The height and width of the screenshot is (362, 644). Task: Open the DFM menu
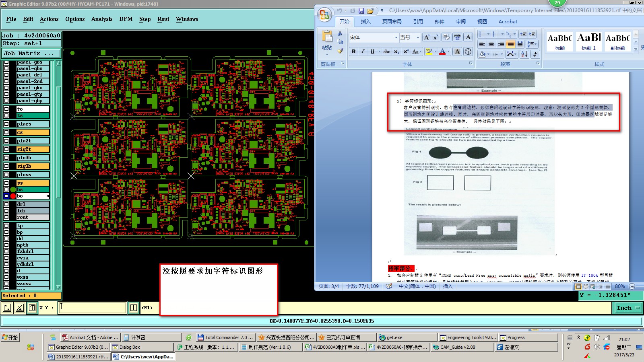click(x=126, y=19)
